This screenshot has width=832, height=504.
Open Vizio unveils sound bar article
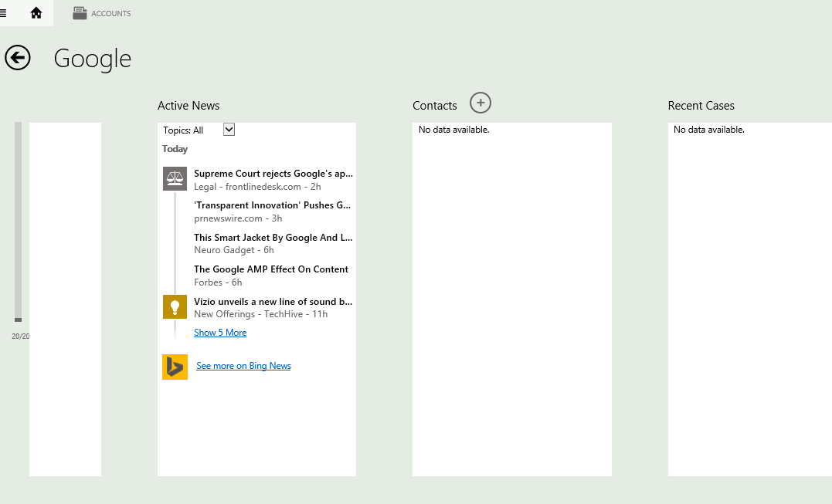273,302
